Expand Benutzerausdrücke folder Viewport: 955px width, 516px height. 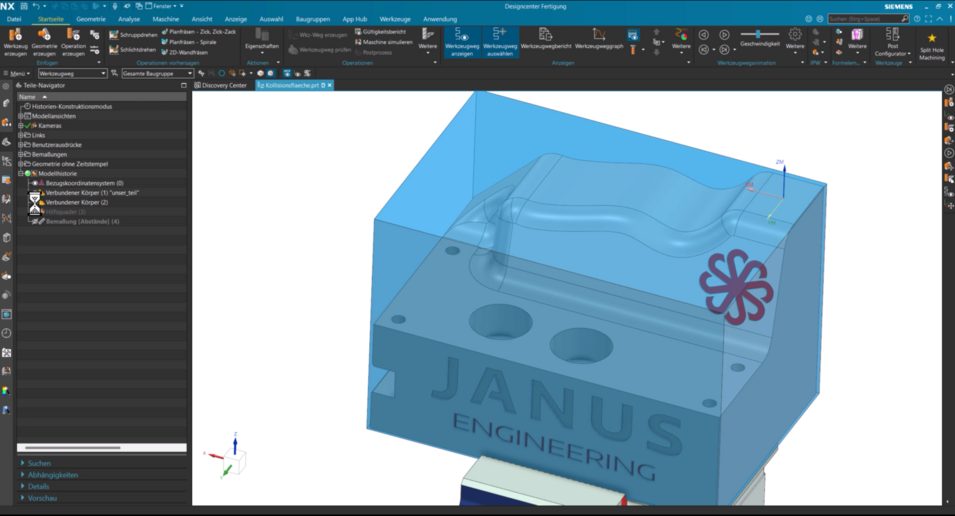pyautogui.click(x=20, y=144)
